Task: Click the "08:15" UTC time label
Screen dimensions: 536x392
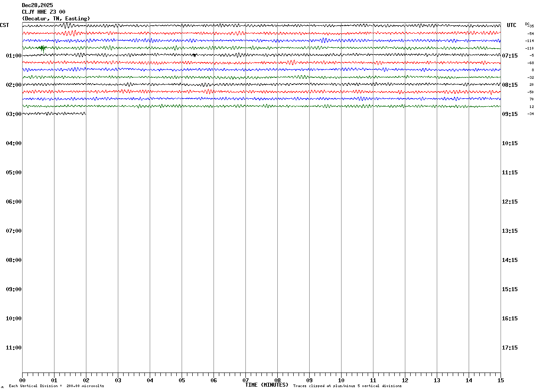Action: pyautogui.click(x=510, y=85)
